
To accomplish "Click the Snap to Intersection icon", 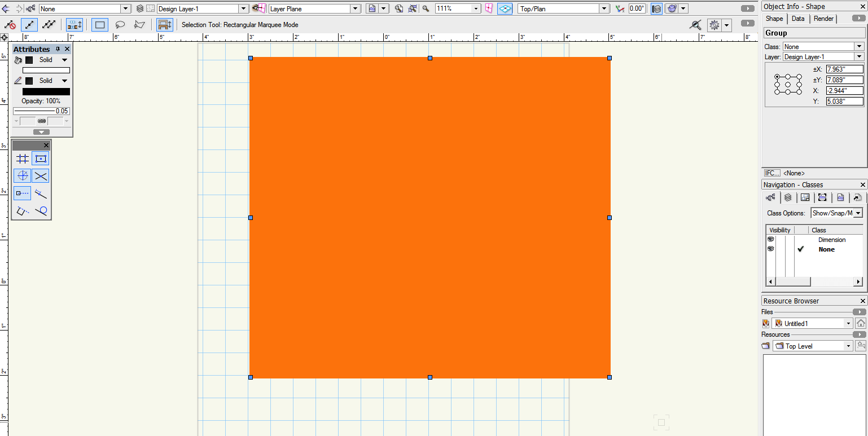I will tap(41, 176).
